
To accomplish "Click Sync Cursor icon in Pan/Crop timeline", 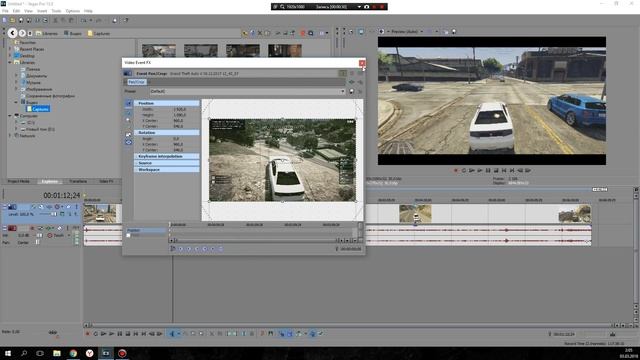I will click(x=173, y=249).
